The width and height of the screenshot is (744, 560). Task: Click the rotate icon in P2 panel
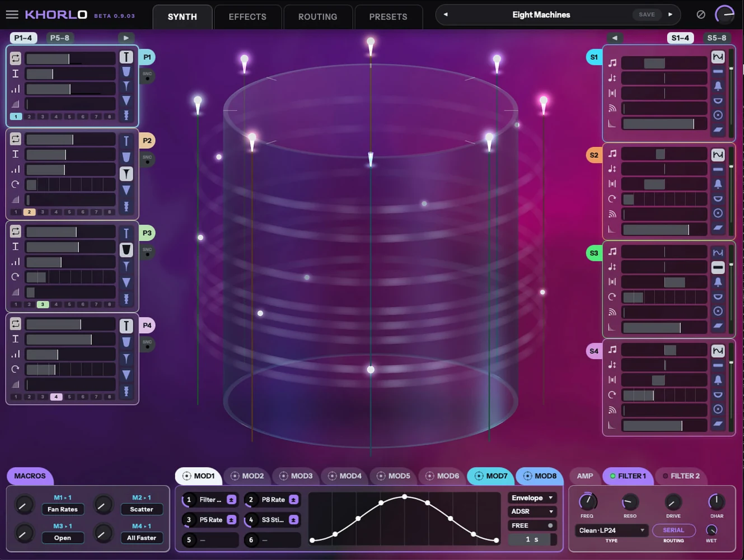click(15, 184)
